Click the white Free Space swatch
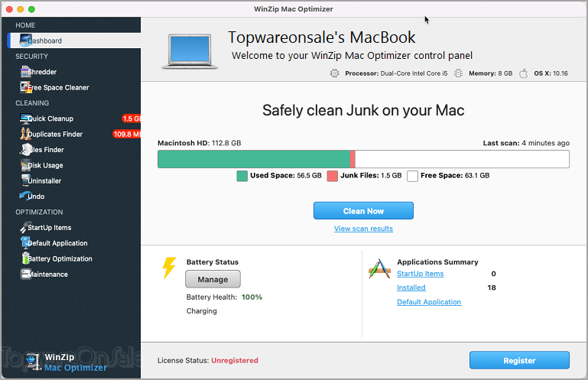This screenshot has height=380, width=588. (x=412, y=176)
